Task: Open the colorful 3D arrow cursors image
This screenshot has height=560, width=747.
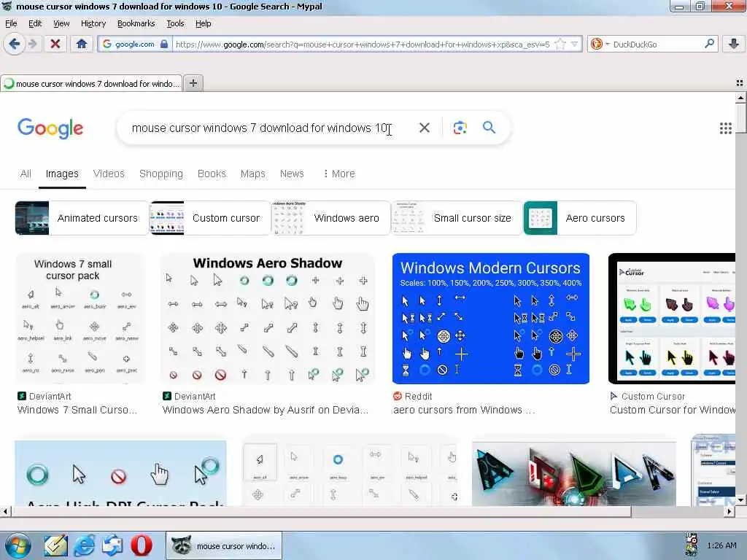Action: pos(573,474)
